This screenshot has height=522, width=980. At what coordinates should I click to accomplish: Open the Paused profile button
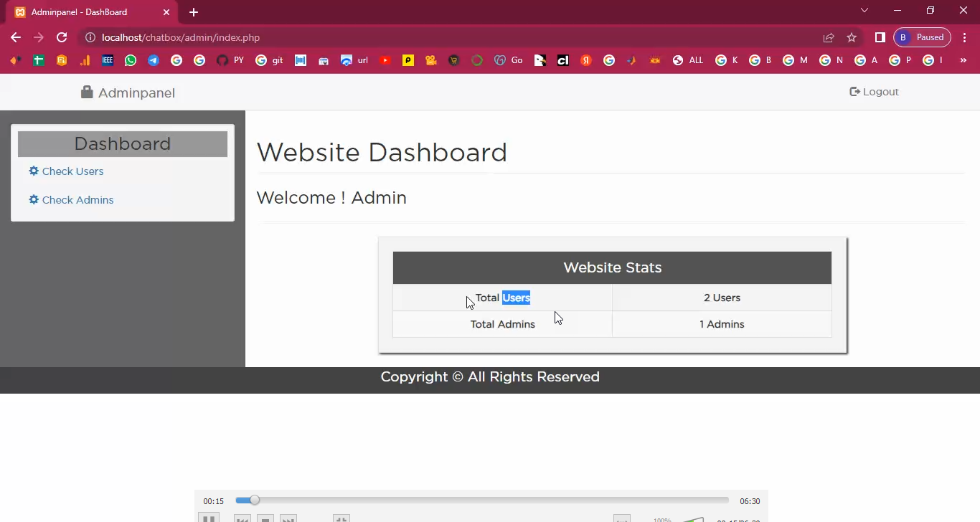click(922, 37)
